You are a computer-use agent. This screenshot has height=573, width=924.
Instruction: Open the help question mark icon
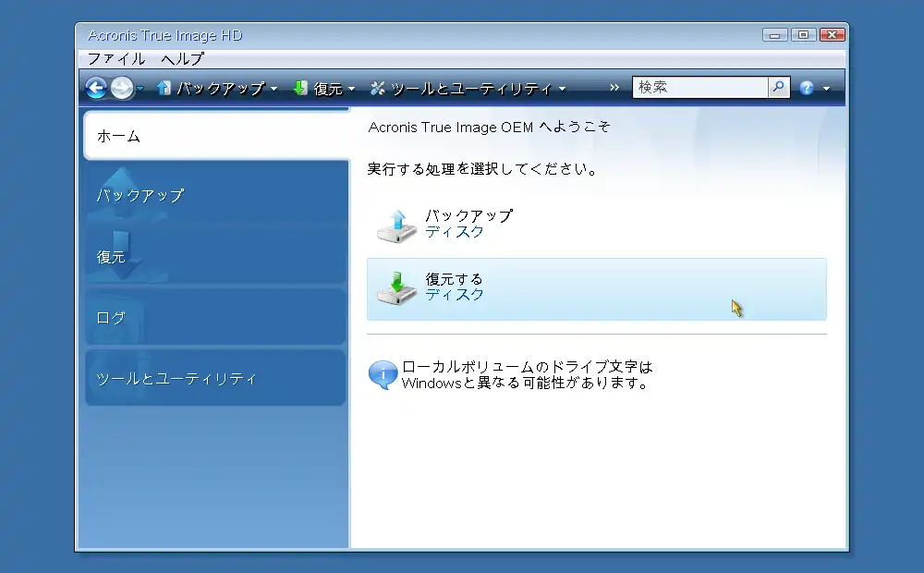coord(807,88)
